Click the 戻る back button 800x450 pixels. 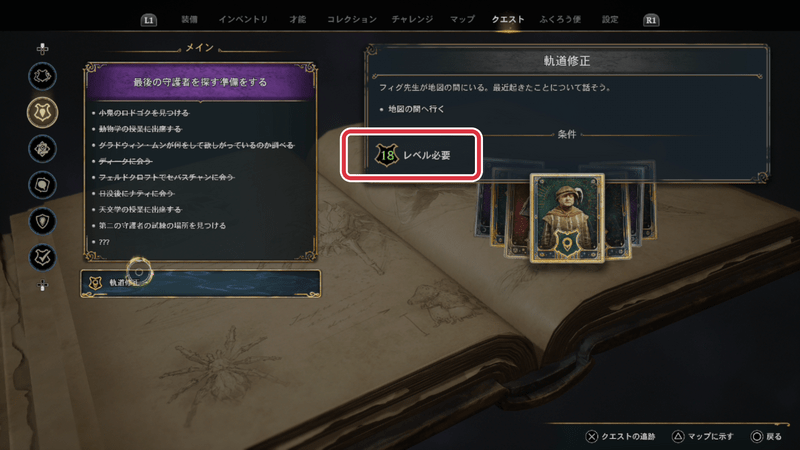766,437
